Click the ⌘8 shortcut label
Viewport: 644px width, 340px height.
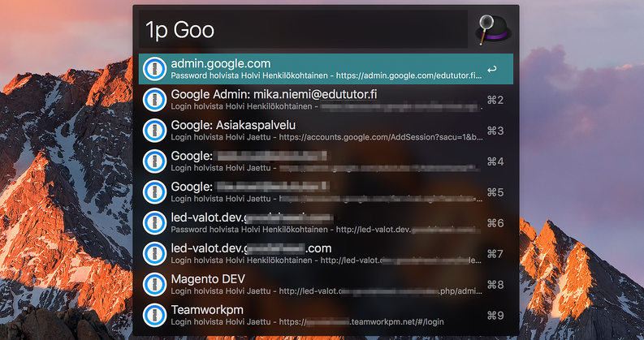tap(495, 285)
